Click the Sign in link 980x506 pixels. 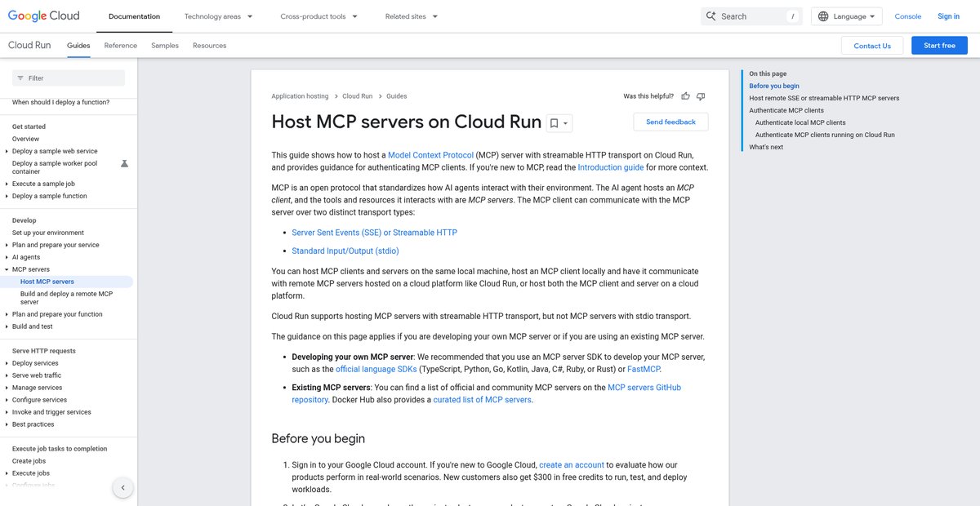pos(949,16)
